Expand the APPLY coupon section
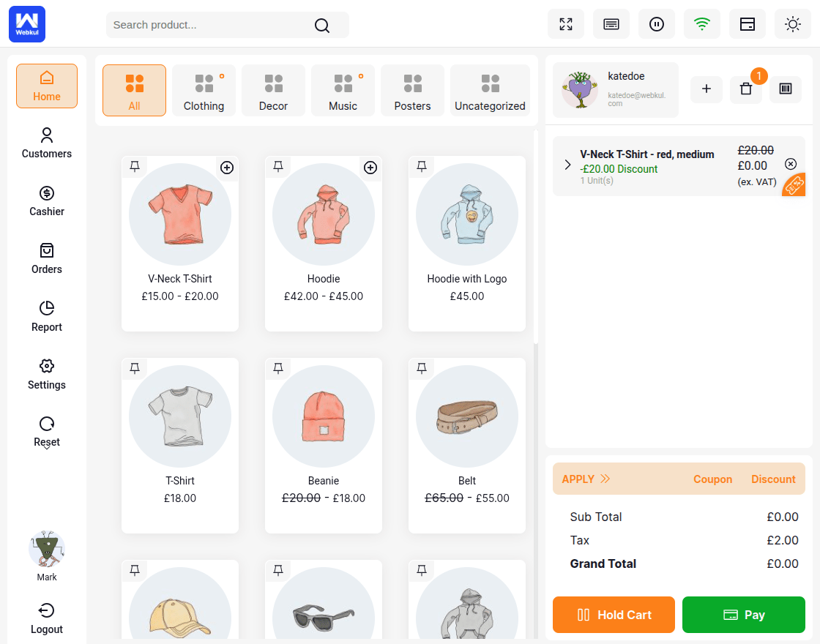The width and height of the screenshot is (820, 644). coord(586,479)
